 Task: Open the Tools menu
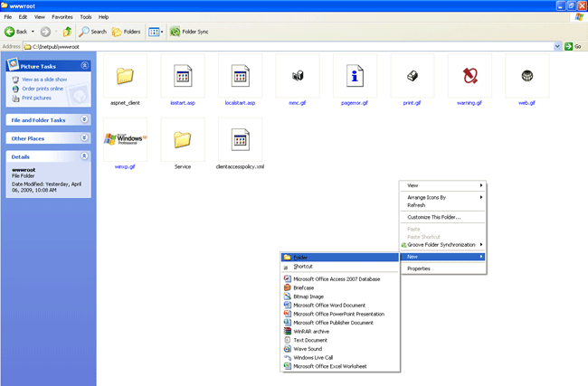tap(86, 17)
